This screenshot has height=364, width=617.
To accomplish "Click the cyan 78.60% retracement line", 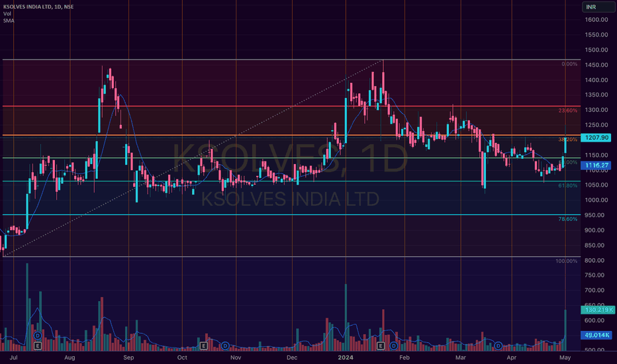I will click(291, 215).
